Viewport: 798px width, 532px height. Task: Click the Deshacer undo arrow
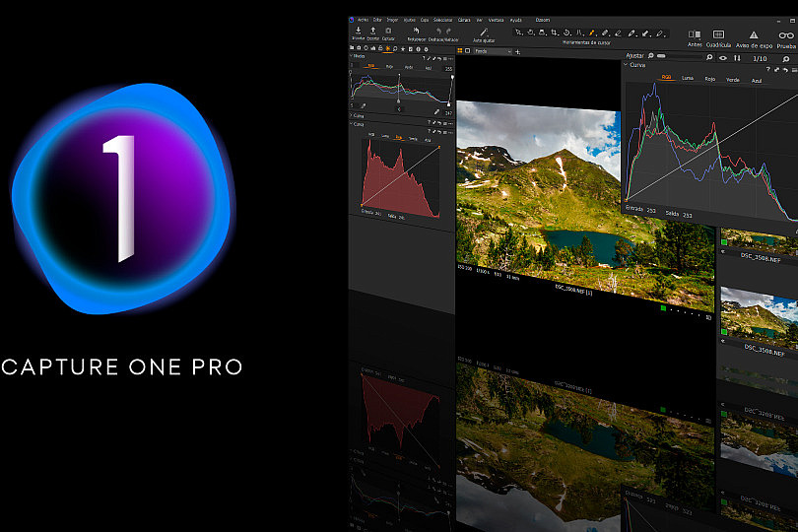[x=438, y=32]
